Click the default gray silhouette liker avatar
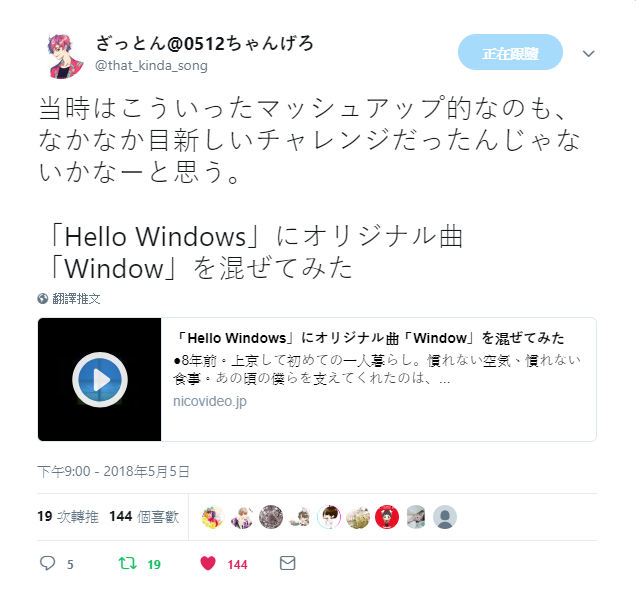The height and width of the screenshot is (600, 636). 445,517
